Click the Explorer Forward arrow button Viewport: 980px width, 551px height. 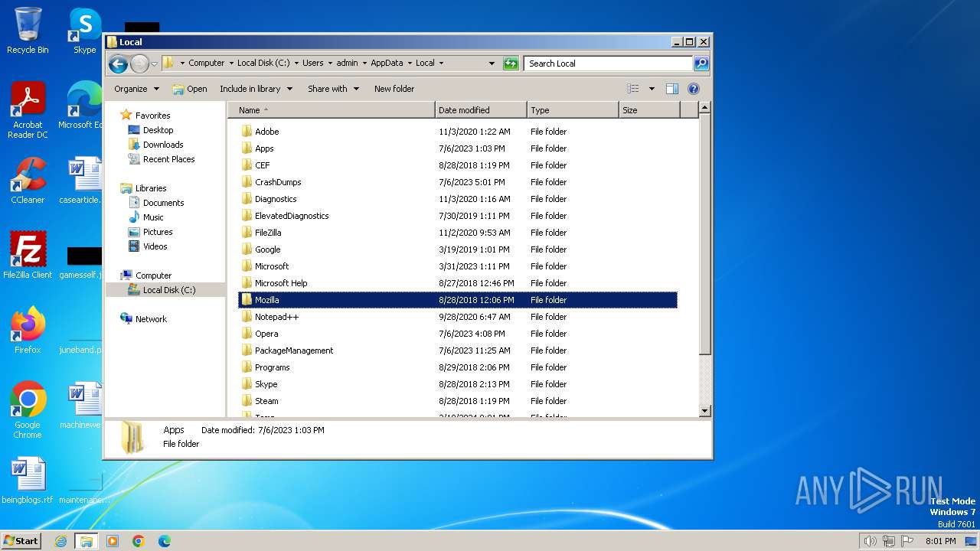[x=139, y=64]
